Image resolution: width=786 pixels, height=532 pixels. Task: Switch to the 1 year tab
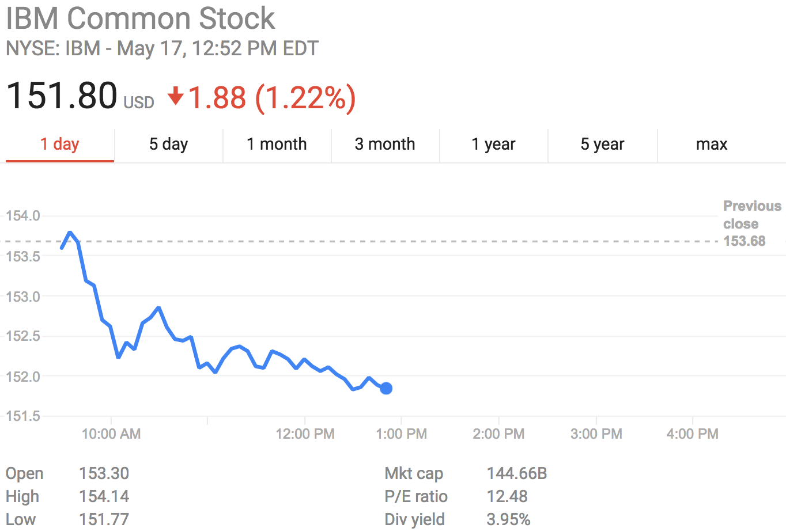493,145
